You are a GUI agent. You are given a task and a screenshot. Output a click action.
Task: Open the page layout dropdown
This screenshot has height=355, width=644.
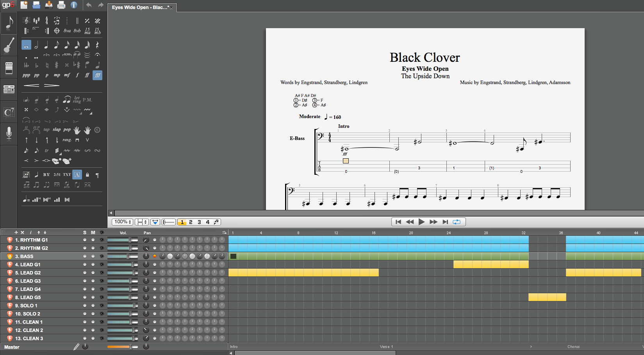click(x=141, y=222)
